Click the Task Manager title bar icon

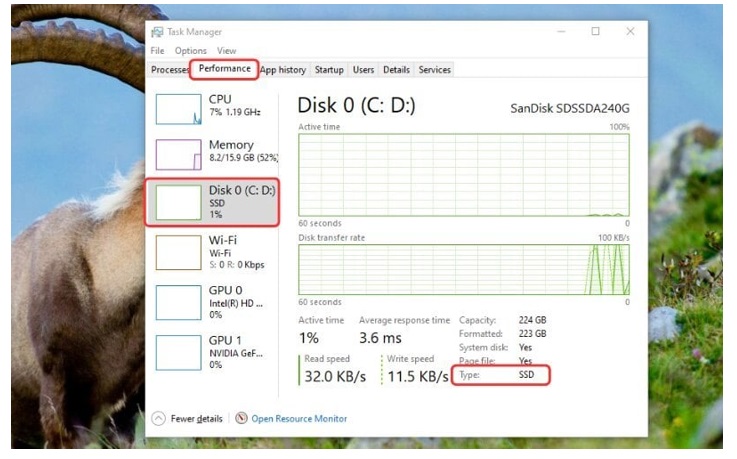[x=158, y=32]
